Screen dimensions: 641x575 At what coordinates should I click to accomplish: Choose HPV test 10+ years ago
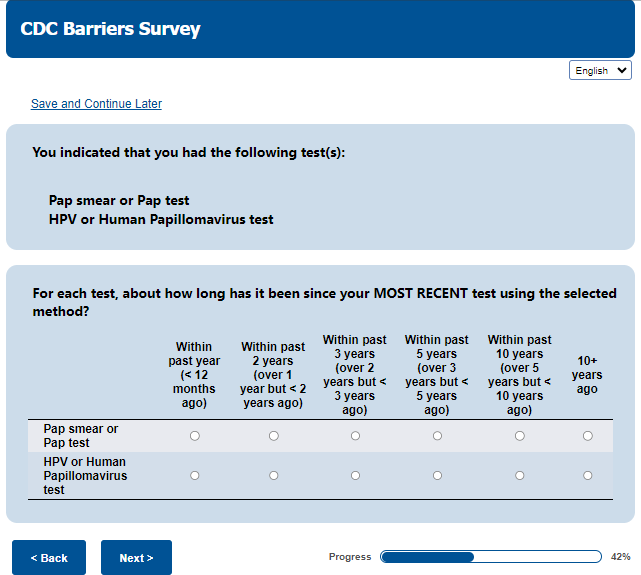pos(587,476)
